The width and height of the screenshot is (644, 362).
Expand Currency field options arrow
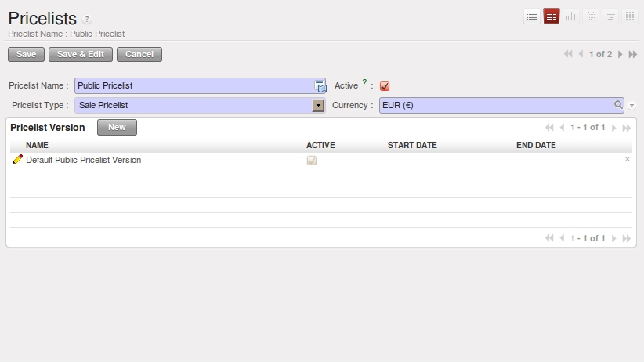631,106
